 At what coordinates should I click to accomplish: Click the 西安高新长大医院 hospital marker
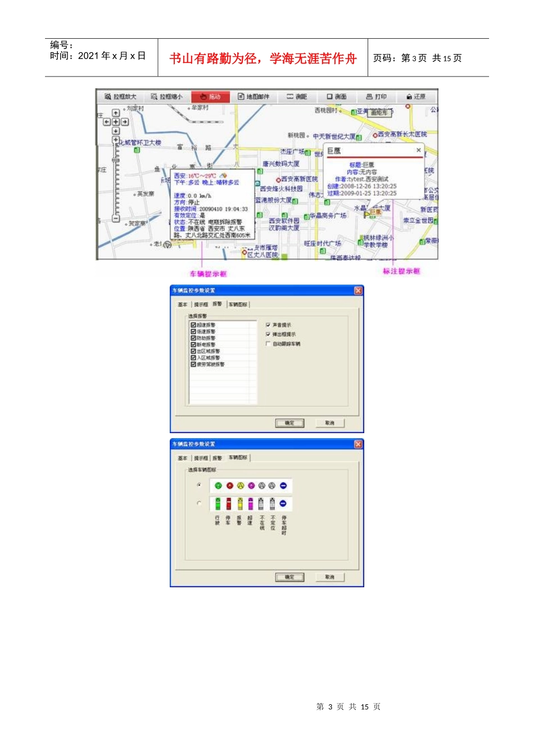(375, 135)
